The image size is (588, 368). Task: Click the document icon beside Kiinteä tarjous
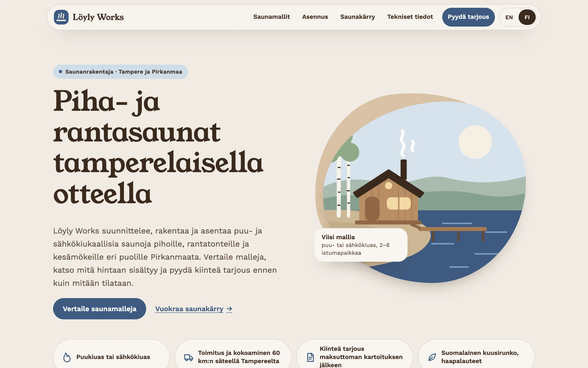click(310, 357)
